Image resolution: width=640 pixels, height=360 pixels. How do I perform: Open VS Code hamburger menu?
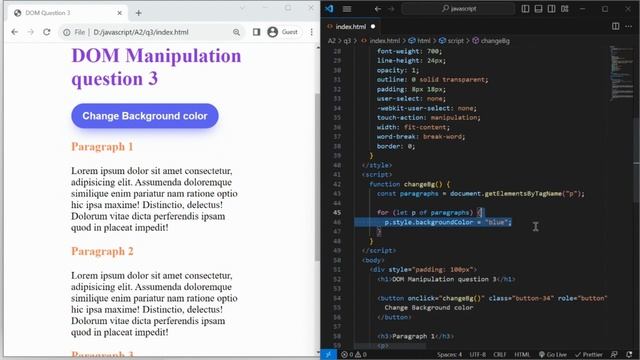[x=347, y=9]
